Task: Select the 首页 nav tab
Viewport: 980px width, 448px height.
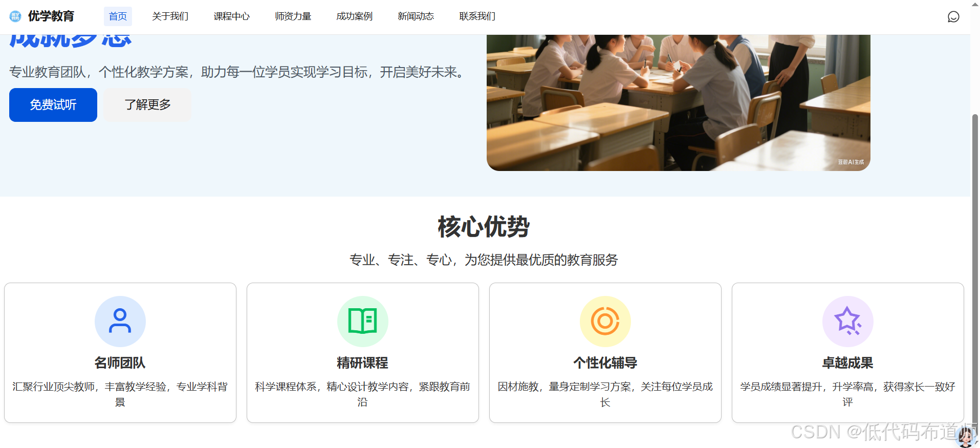Action: [x=118, y=16]
